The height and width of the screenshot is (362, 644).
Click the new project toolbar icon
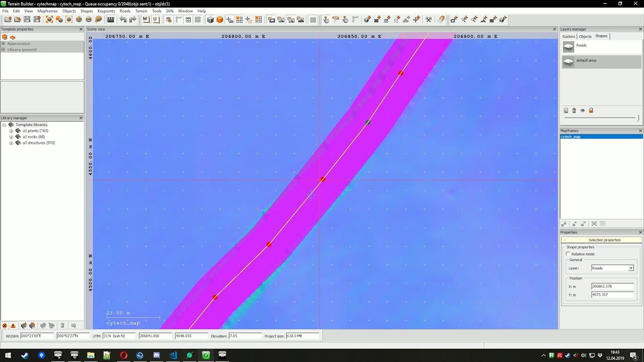point(8,20)
